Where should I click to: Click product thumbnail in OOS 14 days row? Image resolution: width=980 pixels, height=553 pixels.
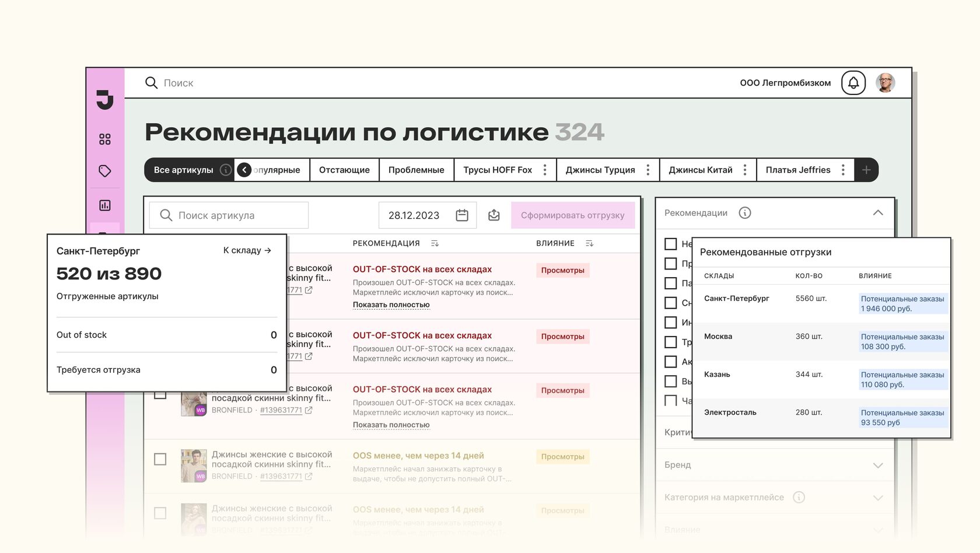pos(194,465)
